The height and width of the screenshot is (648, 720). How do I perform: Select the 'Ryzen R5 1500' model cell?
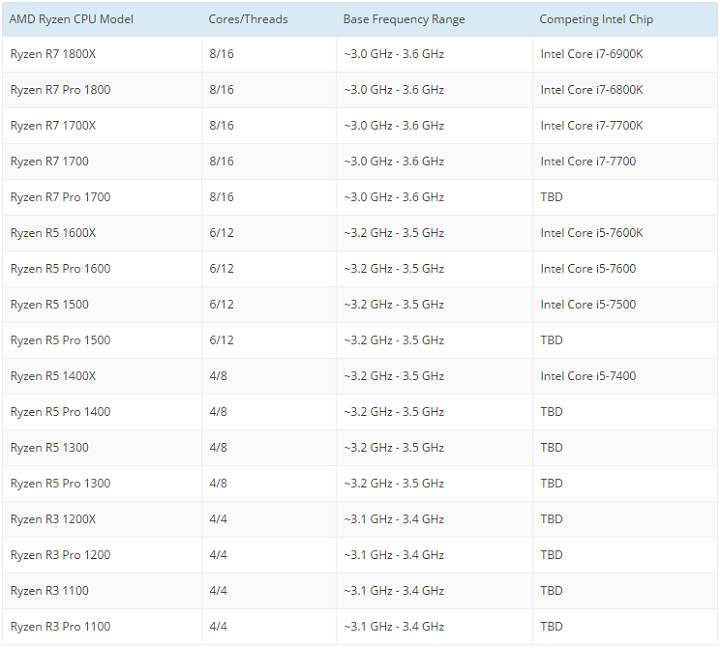[x=101, y=305]
